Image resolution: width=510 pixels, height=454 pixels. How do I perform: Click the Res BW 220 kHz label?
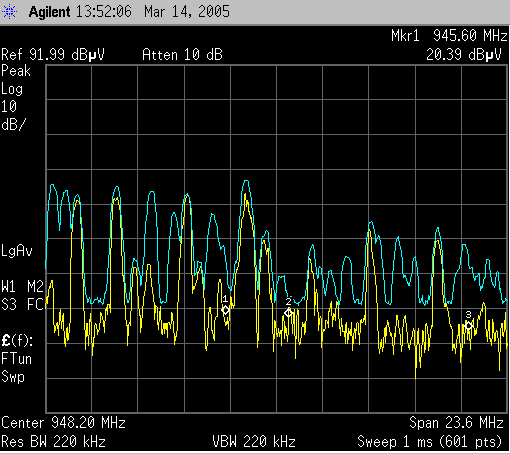click(53, 442)
